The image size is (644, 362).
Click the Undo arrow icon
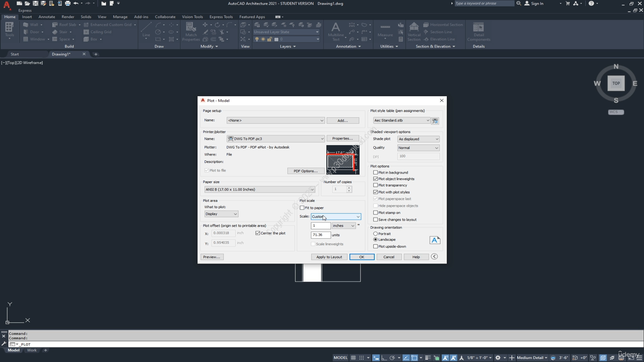pyautogui.click(x=76, y=4)
